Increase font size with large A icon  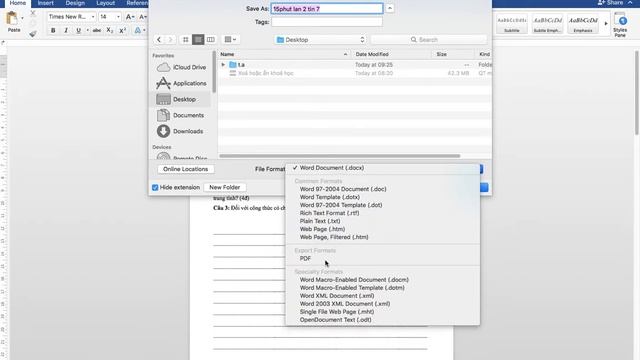[x=130, y=17]
